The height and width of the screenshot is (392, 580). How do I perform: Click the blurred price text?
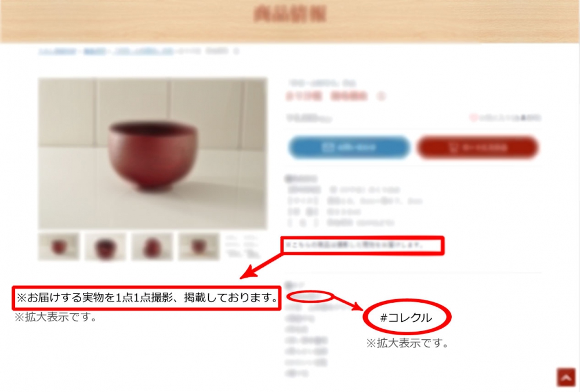coord(309,118)
